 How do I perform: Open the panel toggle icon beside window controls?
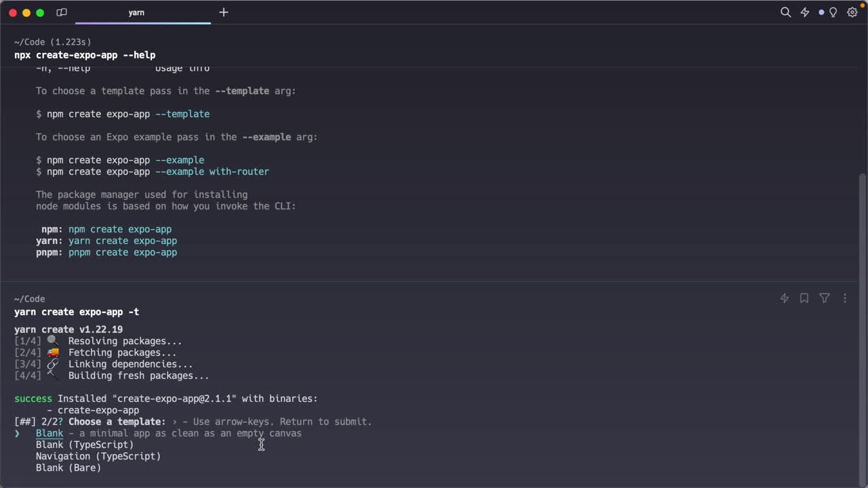click(x=62, y=12)
